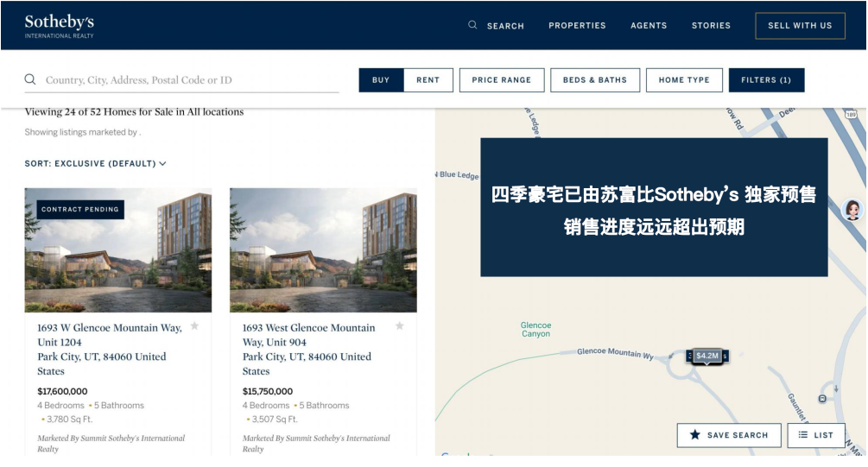Go to the AGENTS page
868x467 pixels.
pyautogui.click(x=649, y=25)
